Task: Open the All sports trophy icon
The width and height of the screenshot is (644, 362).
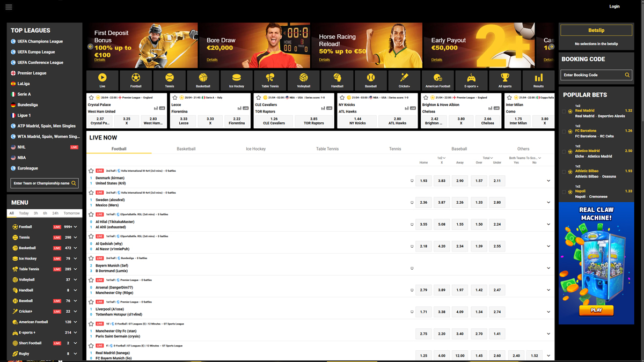Action: [x=505, y=78]
